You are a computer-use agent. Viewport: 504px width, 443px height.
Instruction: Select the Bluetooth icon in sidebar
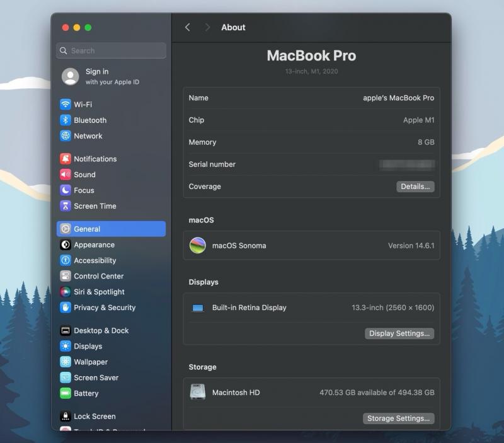(x=66, y=120)
